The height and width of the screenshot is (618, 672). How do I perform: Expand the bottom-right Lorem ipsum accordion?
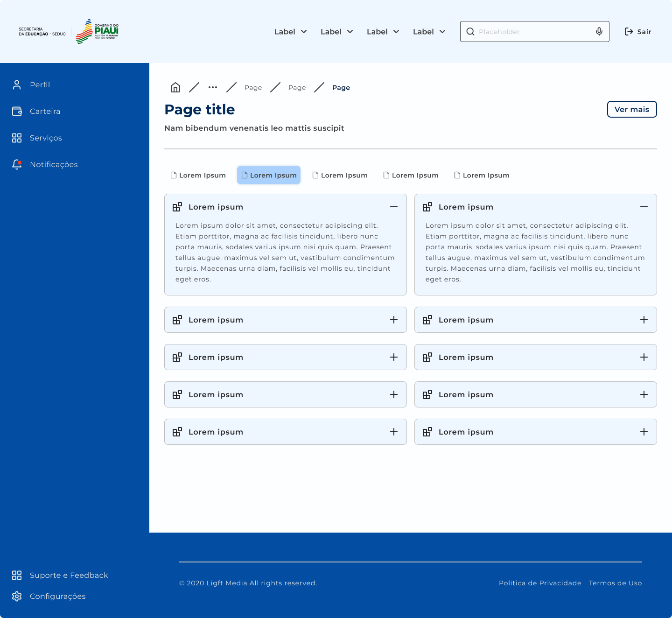point(644,432)
